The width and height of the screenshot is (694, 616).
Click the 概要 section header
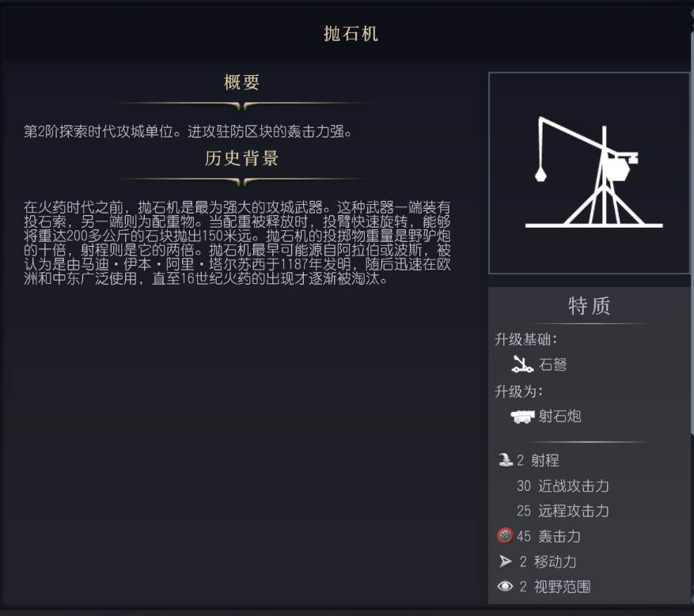pos(241,82)
